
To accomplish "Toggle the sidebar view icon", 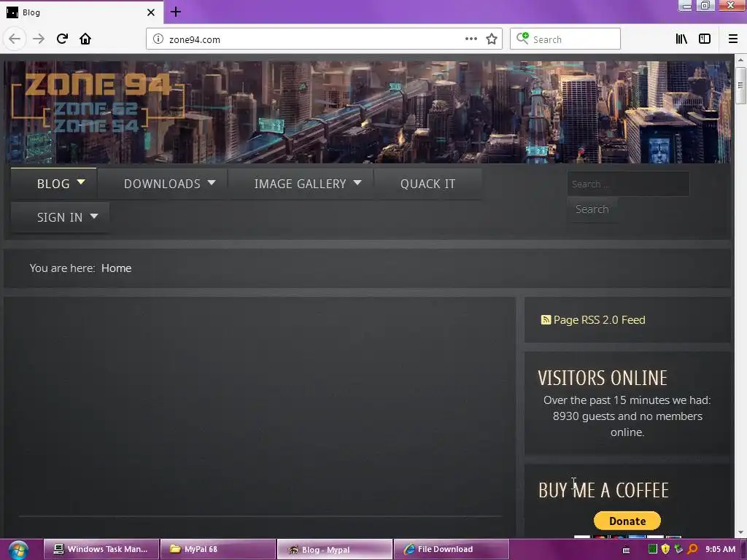I will 705,39.
